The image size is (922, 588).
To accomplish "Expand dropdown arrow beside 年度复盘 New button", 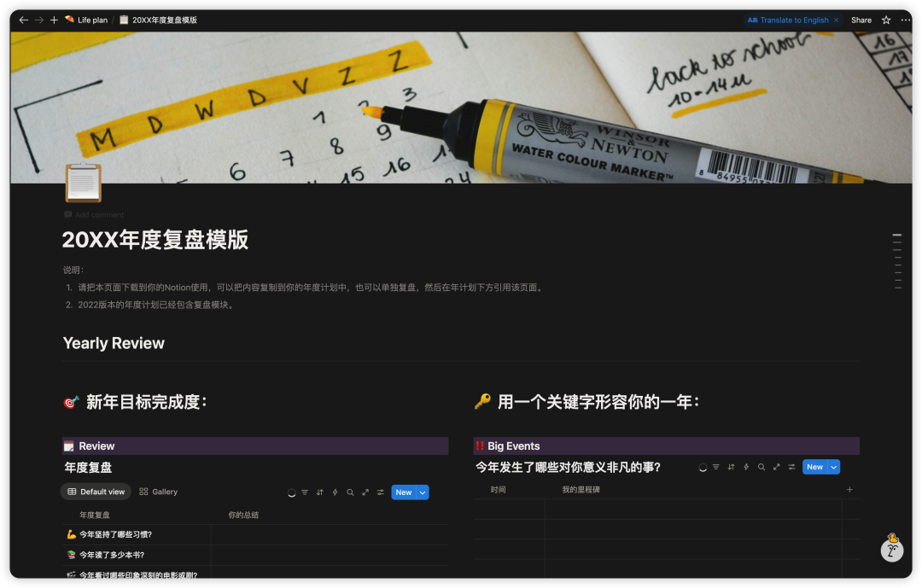I will pyautogui.click(x=423, y=492).
